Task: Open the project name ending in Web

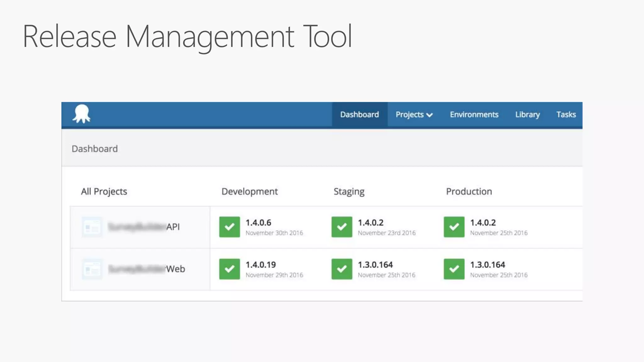Action: pyautogui.click(x=147, y=269)
